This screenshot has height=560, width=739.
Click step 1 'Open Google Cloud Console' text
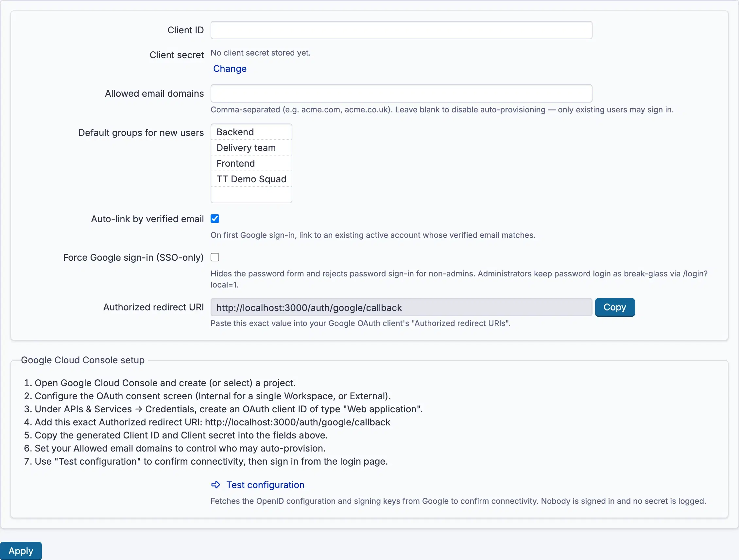pos(165,383)
